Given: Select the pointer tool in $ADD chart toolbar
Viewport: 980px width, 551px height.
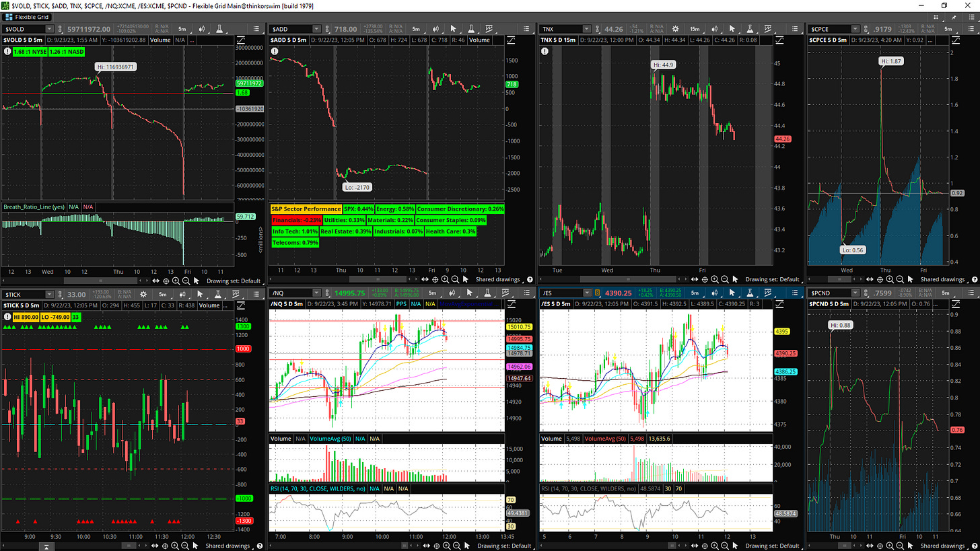Looking at the screenshot, I should 452,29.
